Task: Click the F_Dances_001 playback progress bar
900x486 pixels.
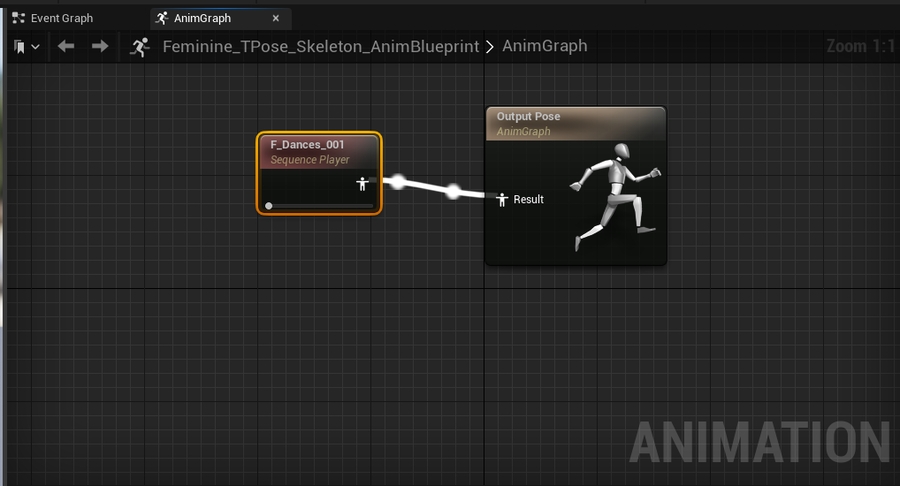Action: (319, 206)
